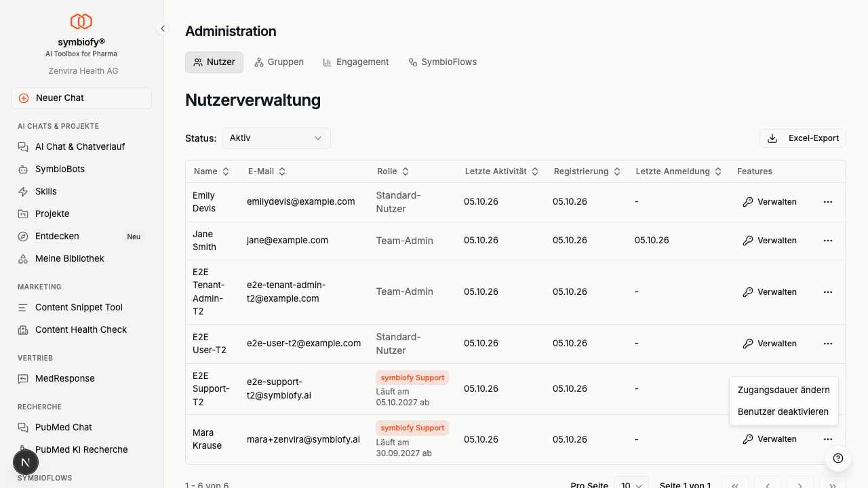Navigate to Projekte in the sidebar
The width and height of the screenshot is (868, 488).
(x=81, y=214)
